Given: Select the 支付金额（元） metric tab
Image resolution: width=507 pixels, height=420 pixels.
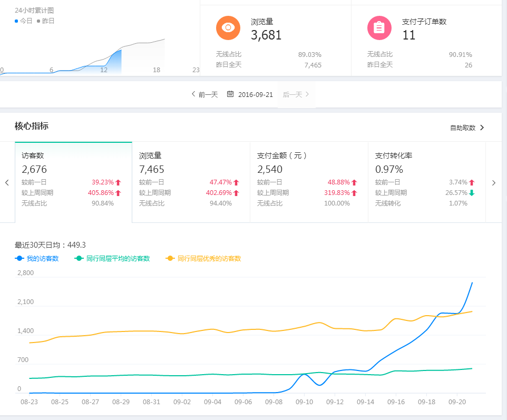Looking at the screenshot, I should tap(309, 182).
